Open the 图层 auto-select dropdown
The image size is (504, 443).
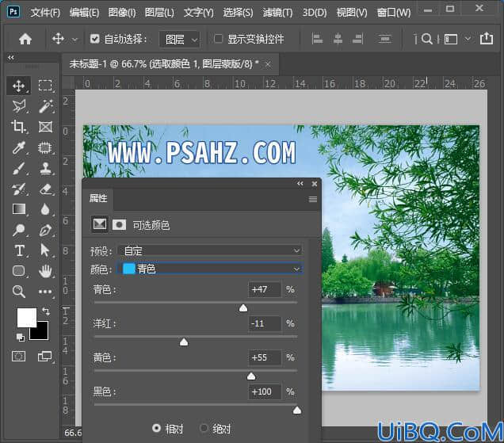coord(179,40)
